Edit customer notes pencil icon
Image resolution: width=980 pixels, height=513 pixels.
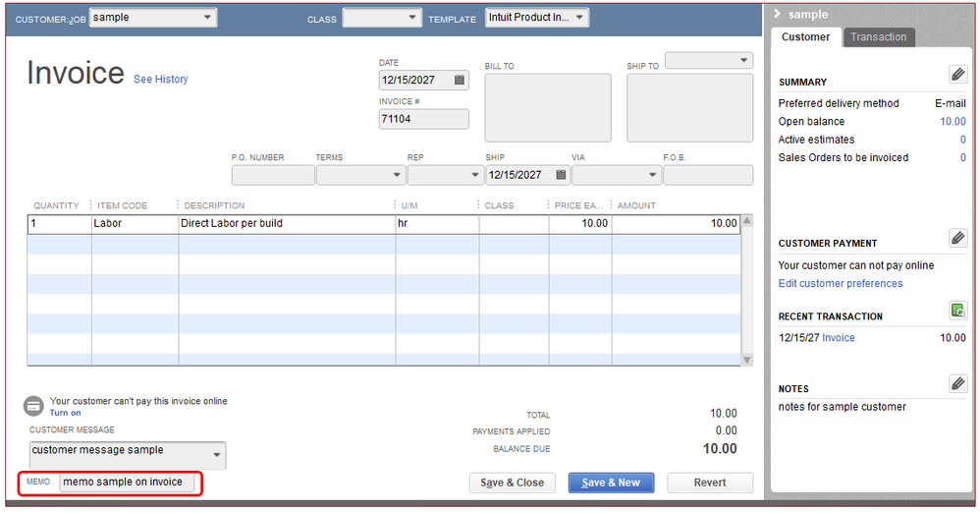(957, 383)
